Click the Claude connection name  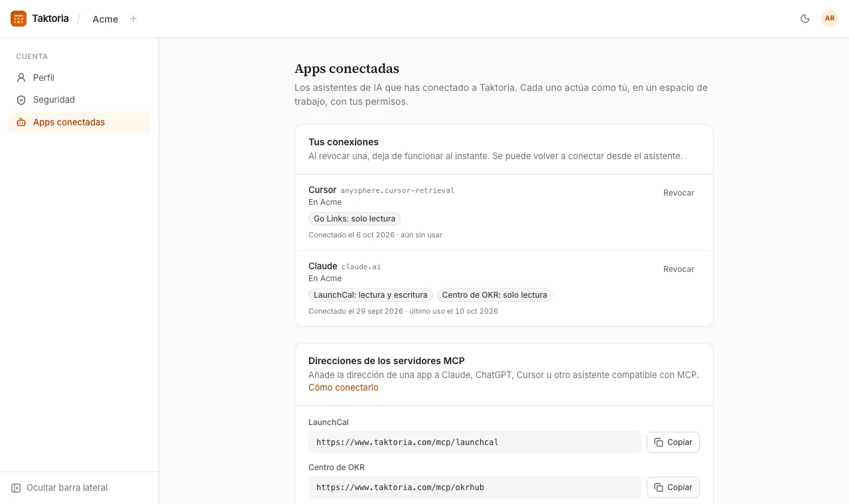click(x=323, y=266)
